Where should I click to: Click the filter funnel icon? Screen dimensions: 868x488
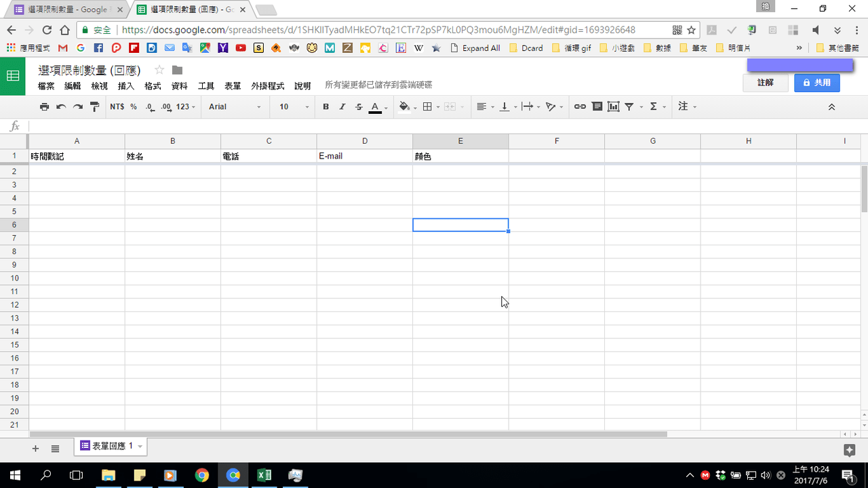click(629, 106)
